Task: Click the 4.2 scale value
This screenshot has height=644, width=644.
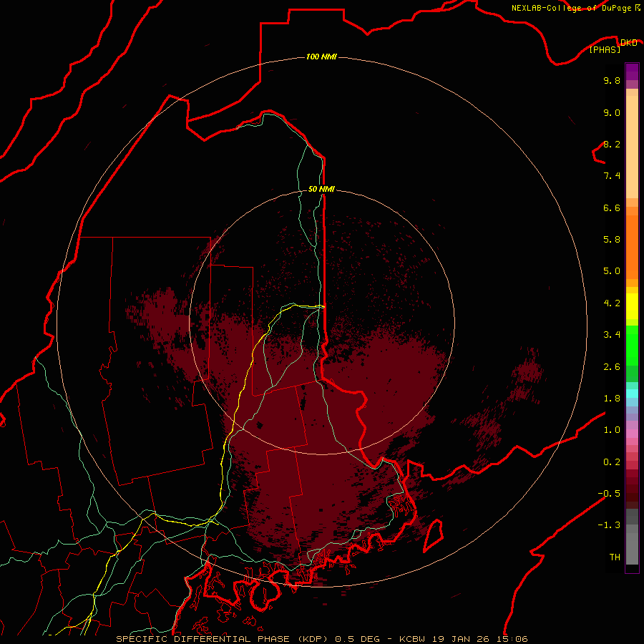Action: point(612,303)
